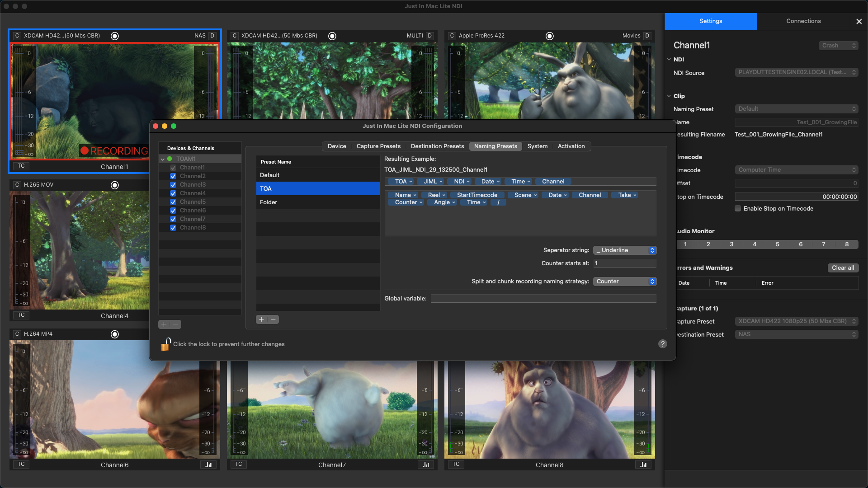Switch to the Capture Presets tab
The height and width of the screenshot is (488, 868).
pos(378,146)
